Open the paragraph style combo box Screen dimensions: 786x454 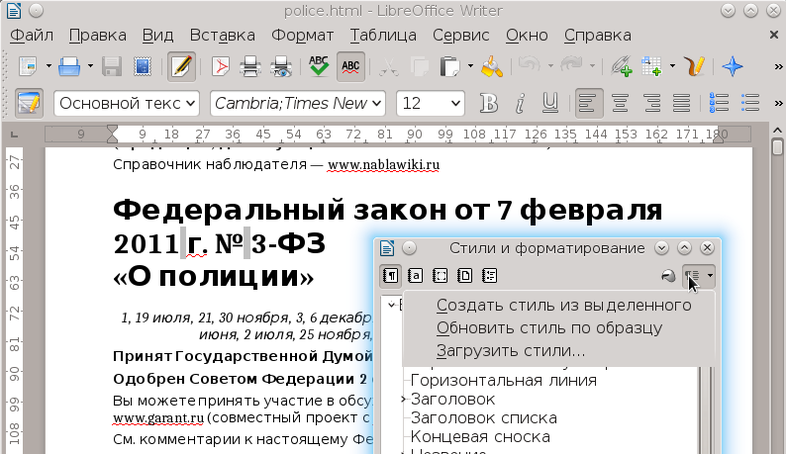point(126,103)
